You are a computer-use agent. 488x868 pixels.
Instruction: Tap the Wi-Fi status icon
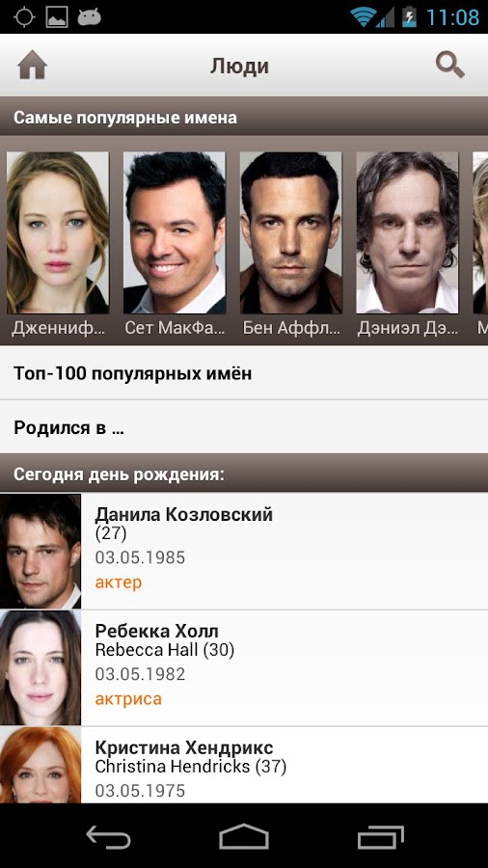click(x=363, y=17)
